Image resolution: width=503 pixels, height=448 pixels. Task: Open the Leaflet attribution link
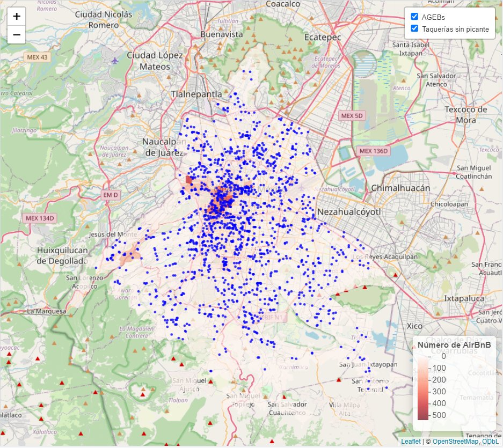411,441
